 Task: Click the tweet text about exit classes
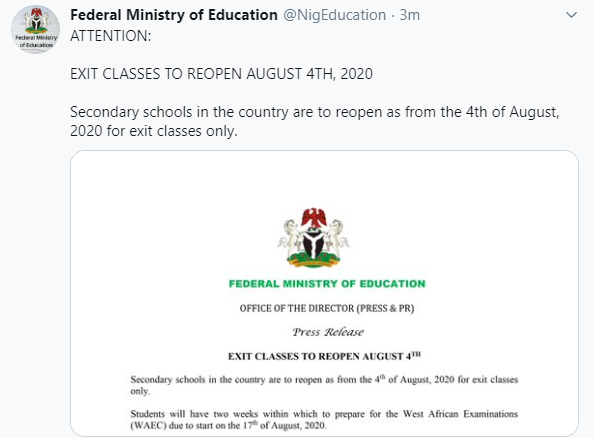pyautogui.click(x=314, y=121)
